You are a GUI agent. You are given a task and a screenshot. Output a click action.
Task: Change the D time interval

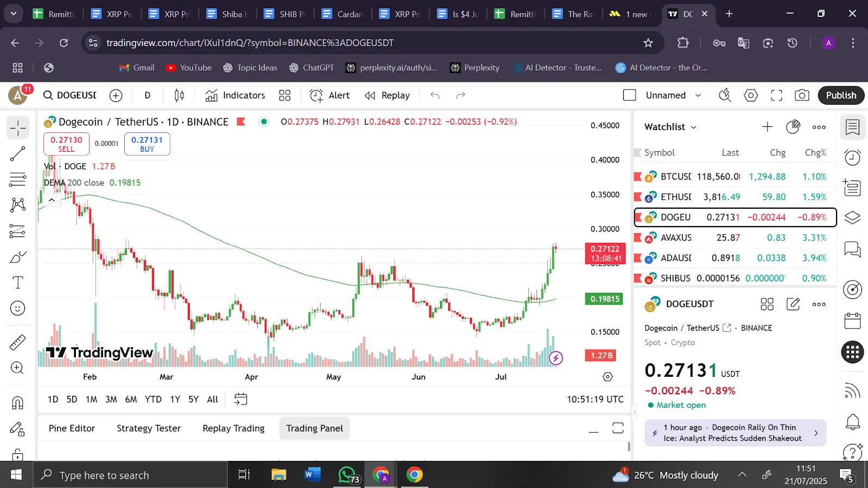coord(148,95)
